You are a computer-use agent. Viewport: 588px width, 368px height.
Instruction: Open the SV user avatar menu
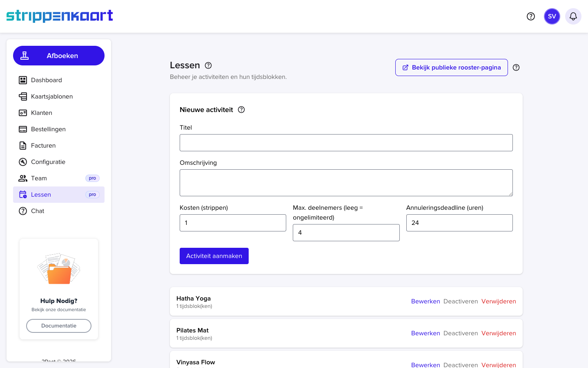point(552,16)
